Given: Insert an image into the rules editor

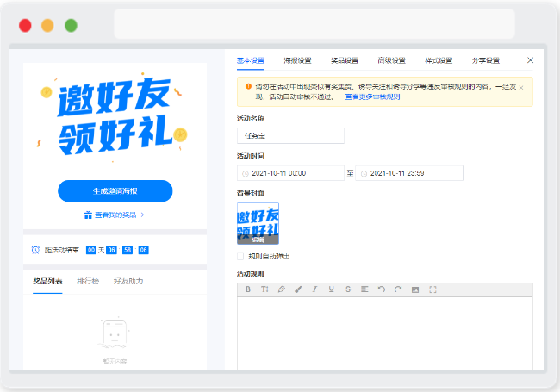Looking at the screenshot, I should [415, 289].
